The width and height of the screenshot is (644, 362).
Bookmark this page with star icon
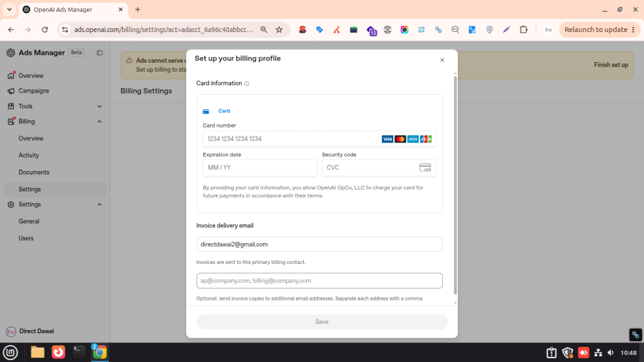pyautogui.click(x=279, y=30)
